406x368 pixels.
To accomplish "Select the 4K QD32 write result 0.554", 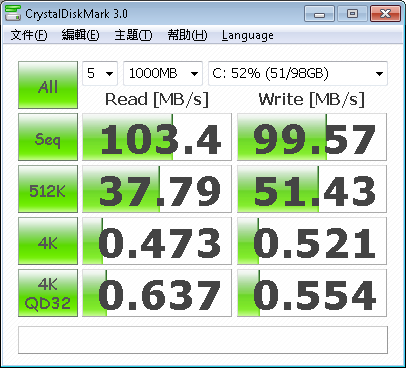I will coord(312,293).
